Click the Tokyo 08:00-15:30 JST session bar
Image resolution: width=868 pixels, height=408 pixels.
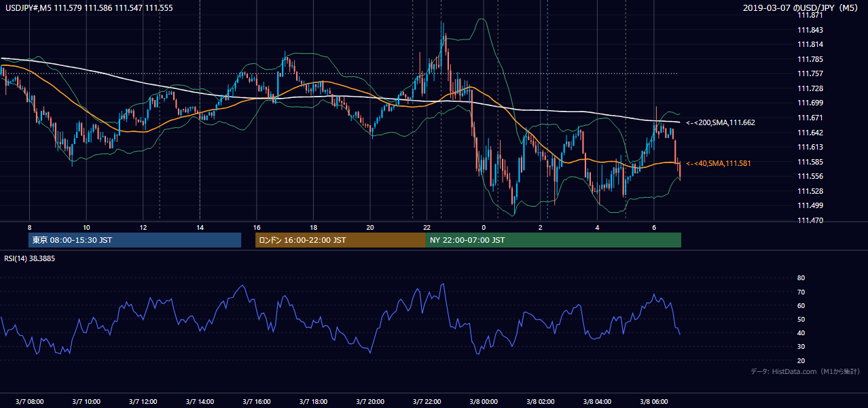tap(134, 240)
